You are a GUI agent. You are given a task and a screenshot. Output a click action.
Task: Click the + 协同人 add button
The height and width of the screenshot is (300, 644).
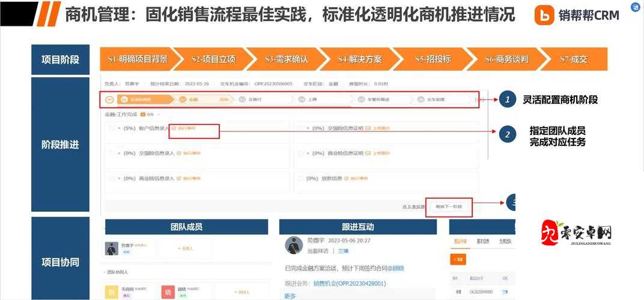point(242,292)
